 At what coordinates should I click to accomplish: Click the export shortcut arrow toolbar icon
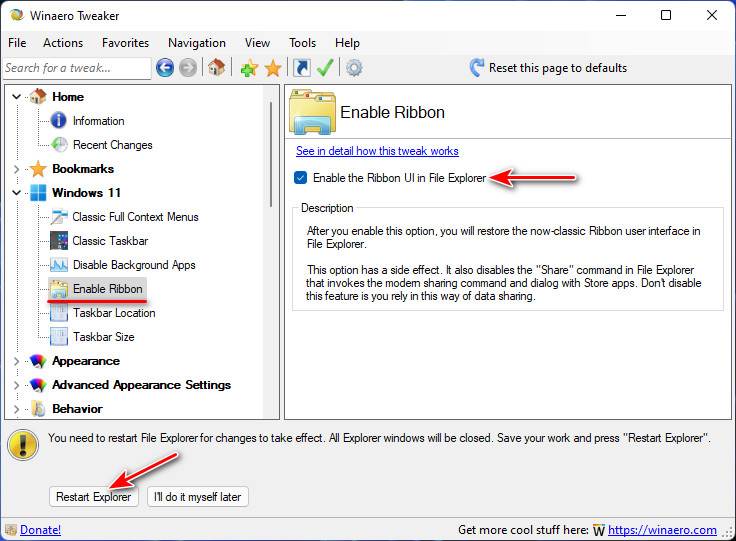click(x=301, y=68)
